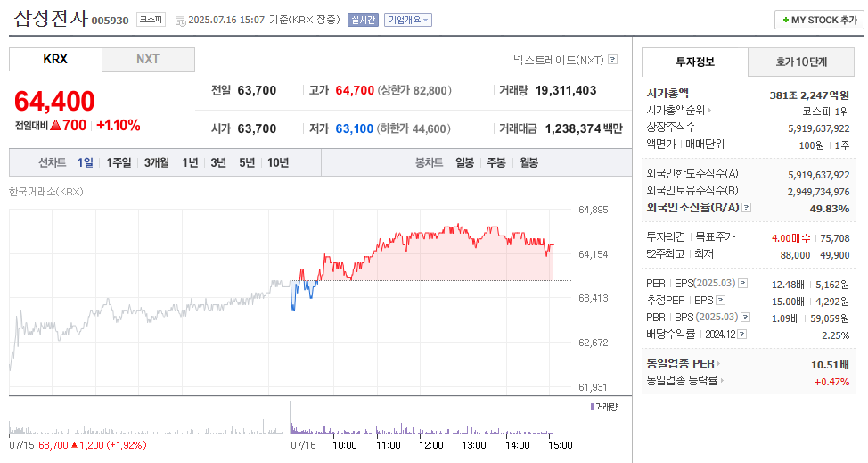This screenshot has height=463, width=868.
Task: Click the 외국인보유주식수(B) value 2,949,734,976
Action: [818, 192]
